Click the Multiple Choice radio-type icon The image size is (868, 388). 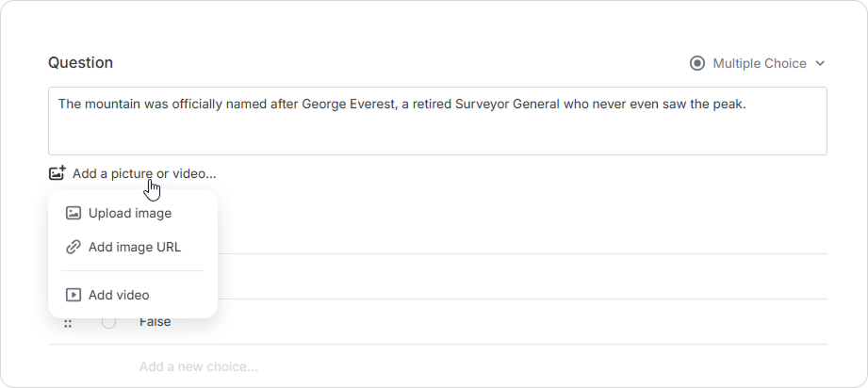(x=697, y=64)
